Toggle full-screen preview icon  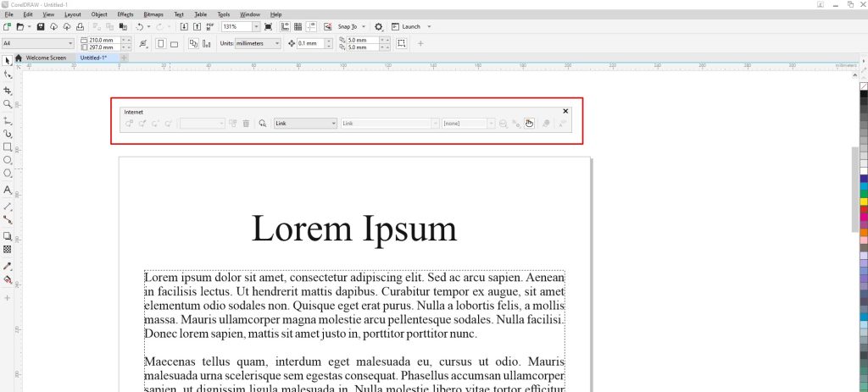tap(269, 26)
